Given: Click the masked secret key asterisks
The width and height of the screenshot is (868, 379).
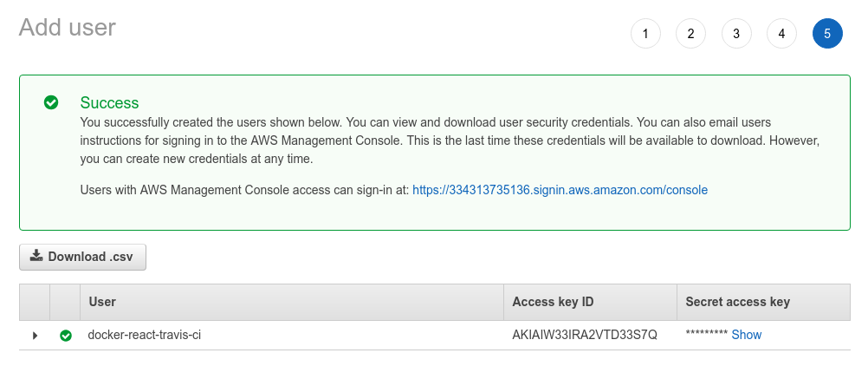Looking at the screenshot, I should coord(706,334).
